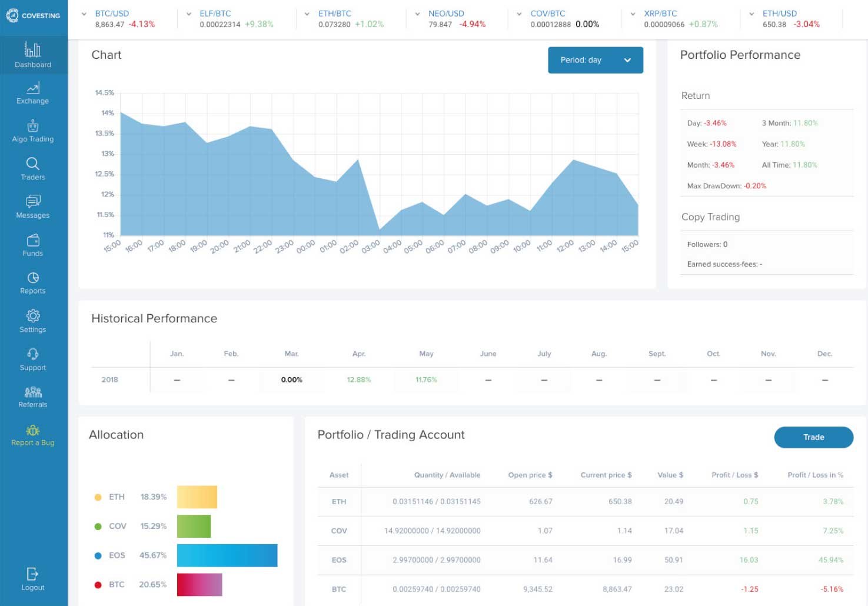Screen dimensions: 868x606
Task: Click the Covesting logo
Action: coord(33,15)
